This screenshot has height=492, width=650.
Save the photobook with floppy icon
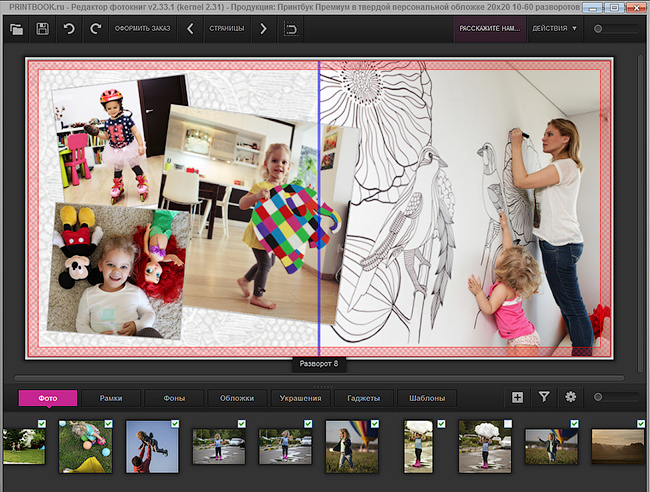point(42,29)
